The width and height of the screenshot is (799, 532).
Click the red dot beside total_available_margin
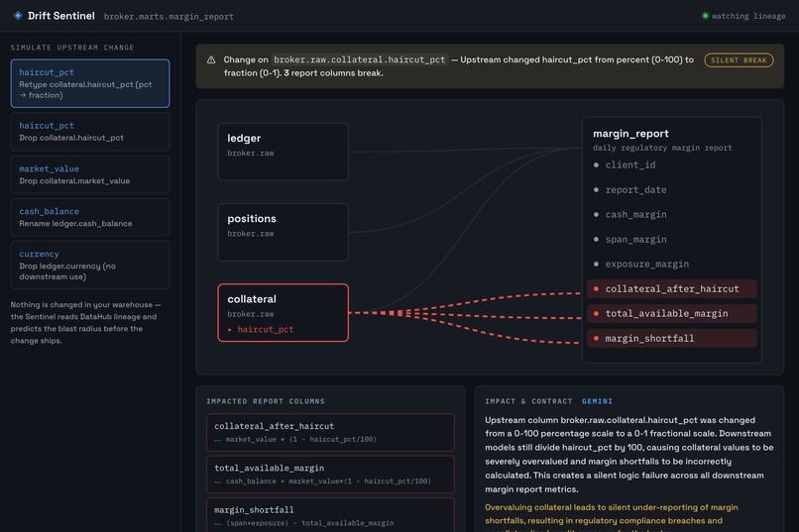[x=596, y=314]
